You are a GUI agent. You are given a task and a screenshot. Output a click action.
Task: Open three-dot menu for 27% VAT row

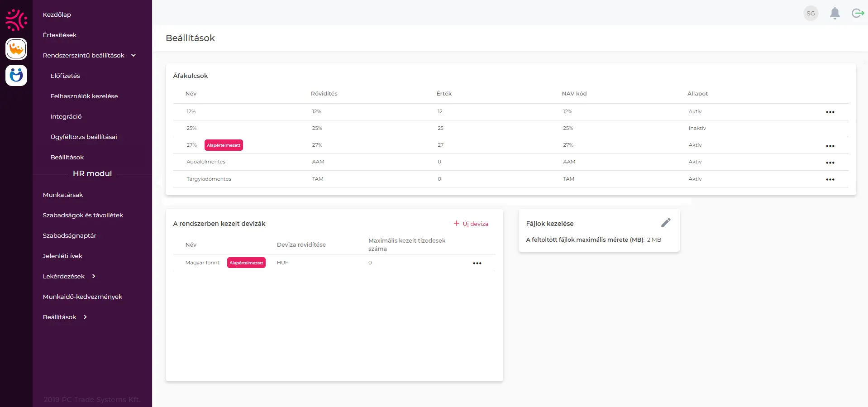point(830,146)
